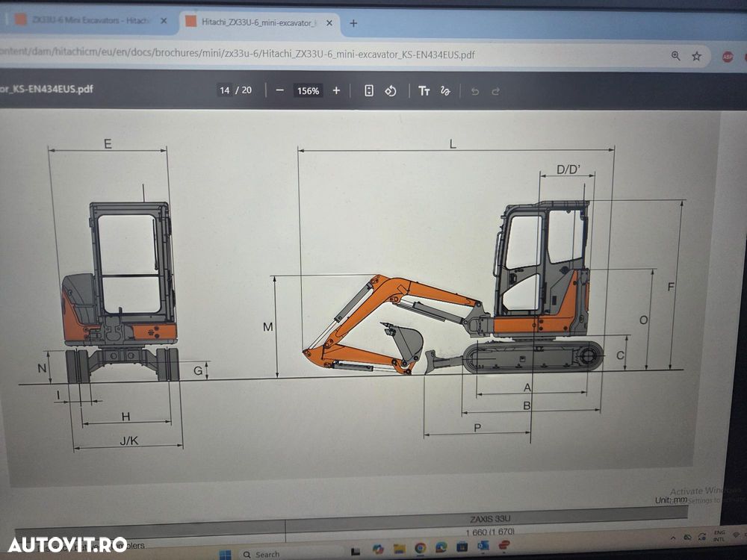
Task: Open Microsoft Store from the taskbar
Action: (x=462, y=547)
